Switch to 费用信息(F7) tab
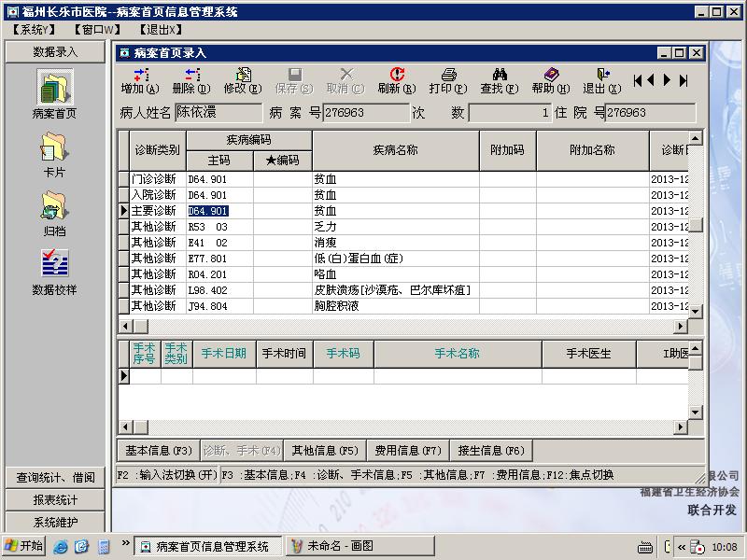 coord(408,451)
